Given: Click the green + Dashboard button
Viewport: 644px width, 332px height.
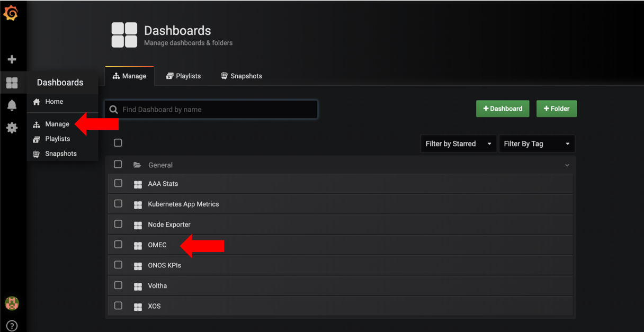Looking at the screenshot, I should [503, 109].
